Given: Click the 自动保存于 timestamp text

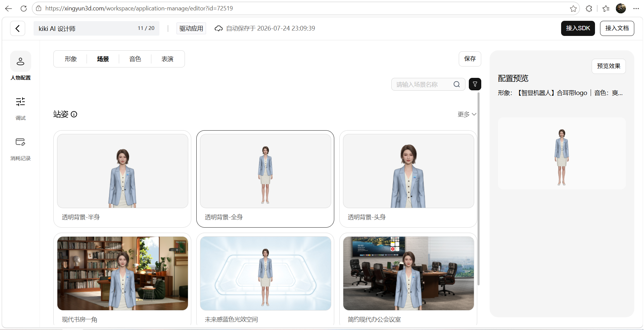Looking at the screenshot, I should tap(270, 28).
